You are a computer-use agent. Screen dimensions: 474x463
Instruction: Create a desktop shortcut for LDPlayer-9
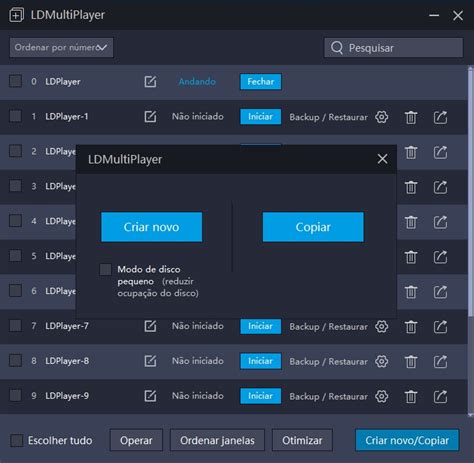(x=440, y=397)
